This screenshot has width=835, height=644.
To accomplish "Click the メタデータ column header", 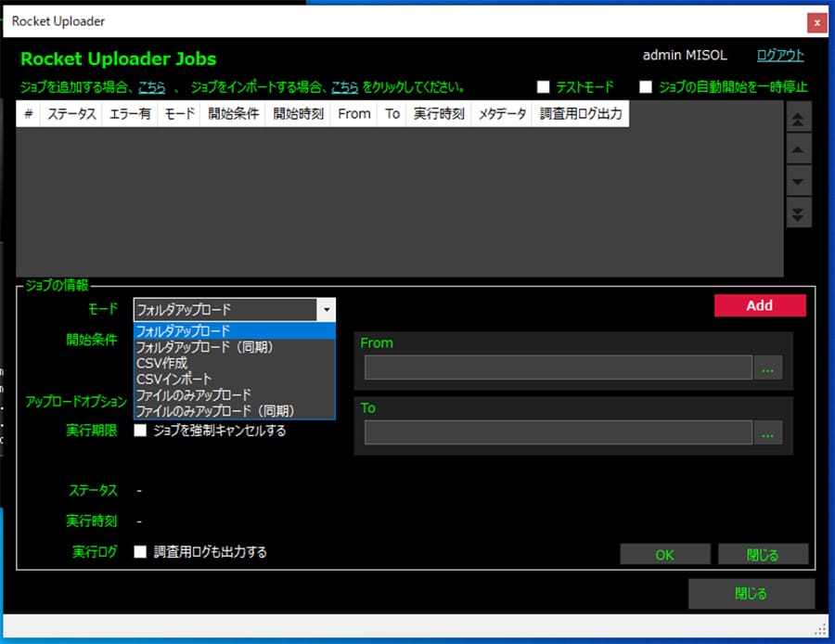I will point(502,114).
